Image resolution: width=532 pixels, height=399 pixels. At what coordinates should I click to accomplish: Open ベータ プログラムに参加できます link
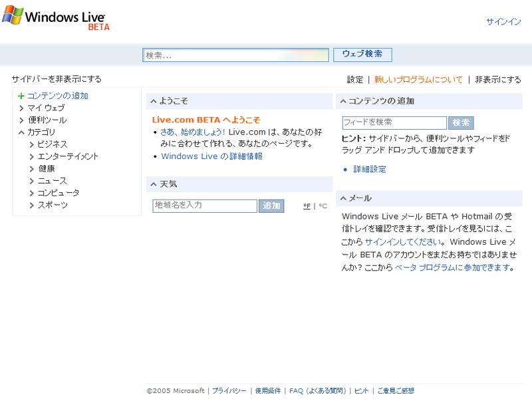(454, 268)
